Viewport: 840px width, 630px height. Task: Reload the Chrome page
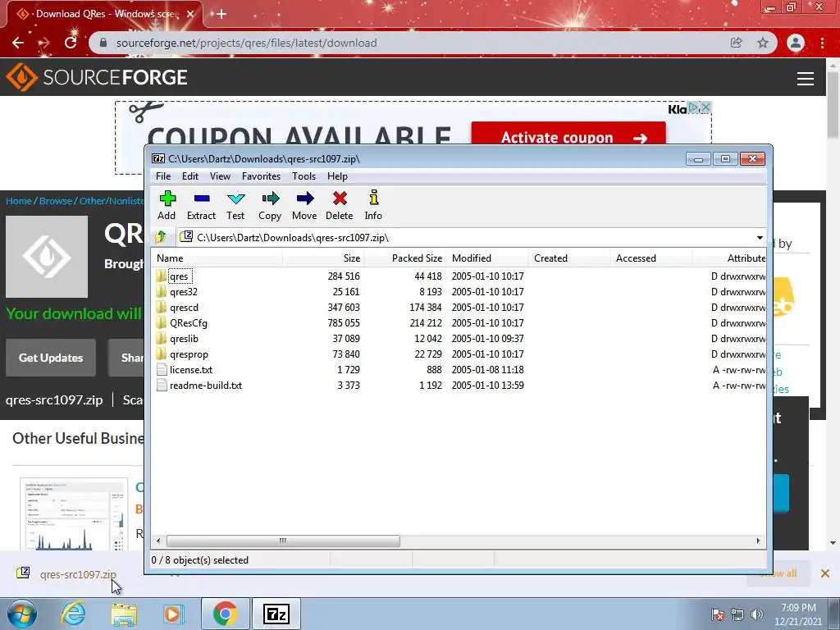coord(71,43)
